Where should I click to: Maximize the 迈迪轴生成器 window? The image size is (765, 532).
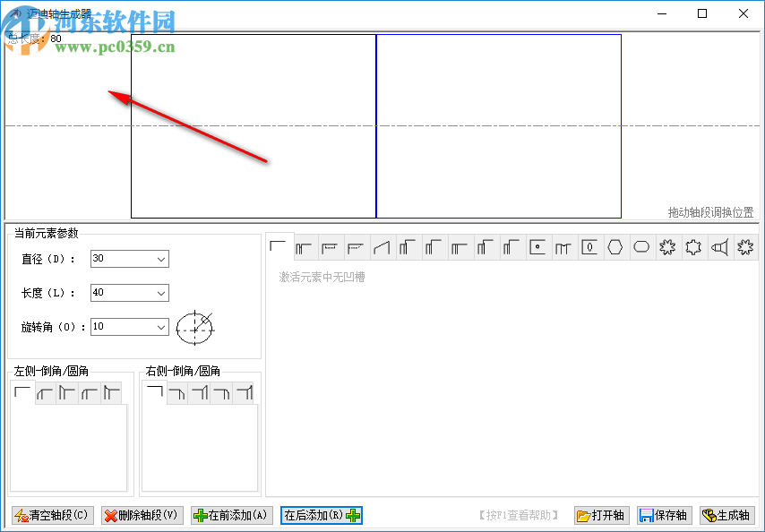pyautogui.click(x=702, y=13)
